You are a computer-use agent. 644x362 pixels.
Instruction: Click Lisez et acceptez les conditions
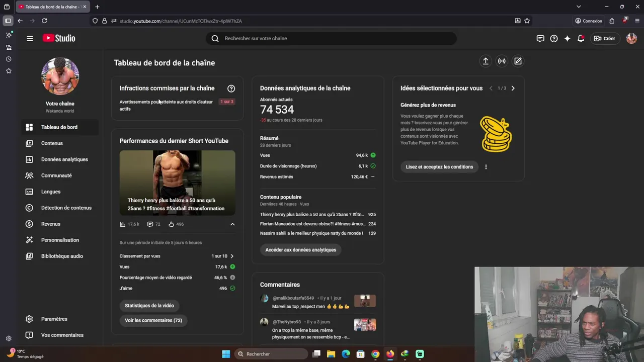[440, 167]
